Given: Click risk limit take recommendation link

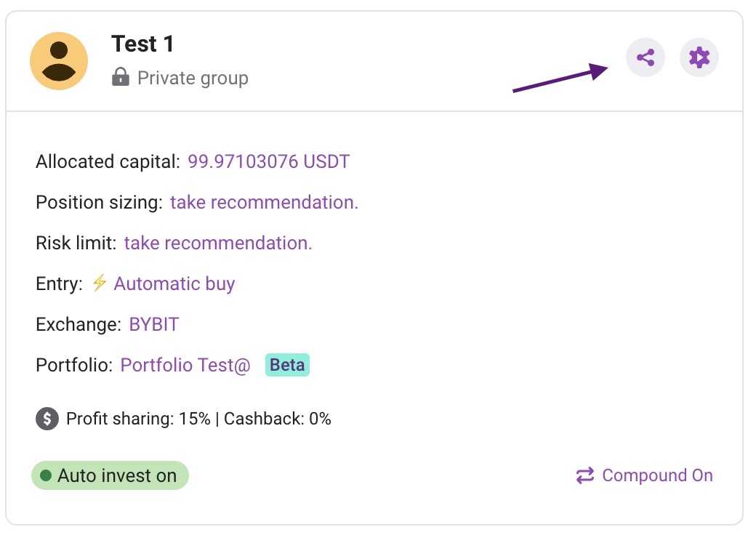Looking at the screenshot, I should (218, 243).
